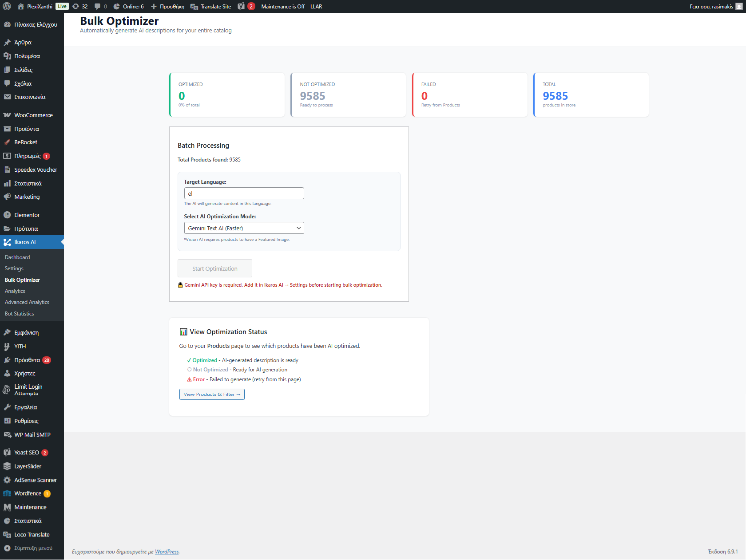Click the Wordfence shield icon
Viewport: 746px width, 560px height.
pos(7,493)
